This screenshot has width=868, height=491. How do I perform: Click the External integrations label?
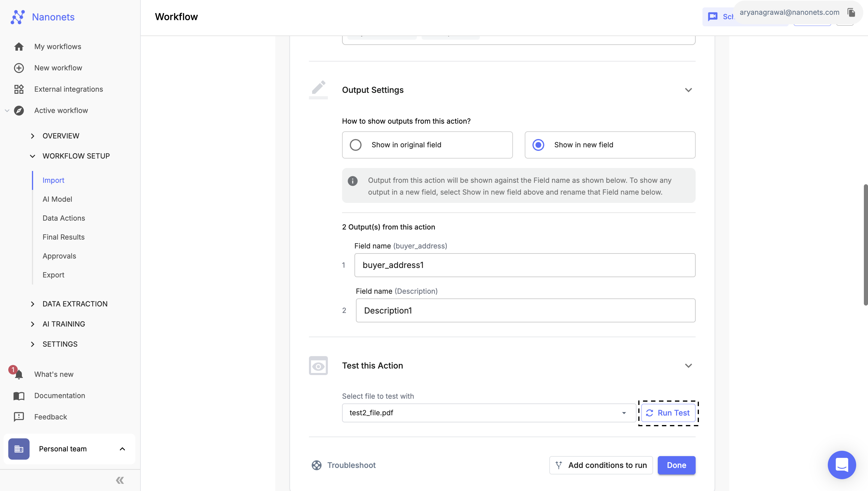[68, 89]
